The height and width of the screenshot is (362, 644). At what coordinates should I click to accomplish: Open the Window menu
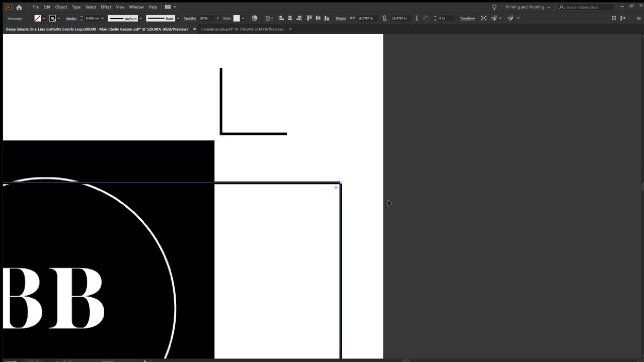coord(136,7)
